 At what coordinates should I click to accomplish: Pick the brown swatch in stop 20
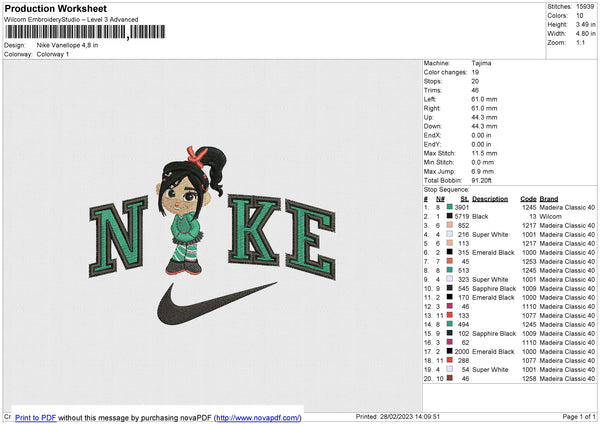coord(450,378)
